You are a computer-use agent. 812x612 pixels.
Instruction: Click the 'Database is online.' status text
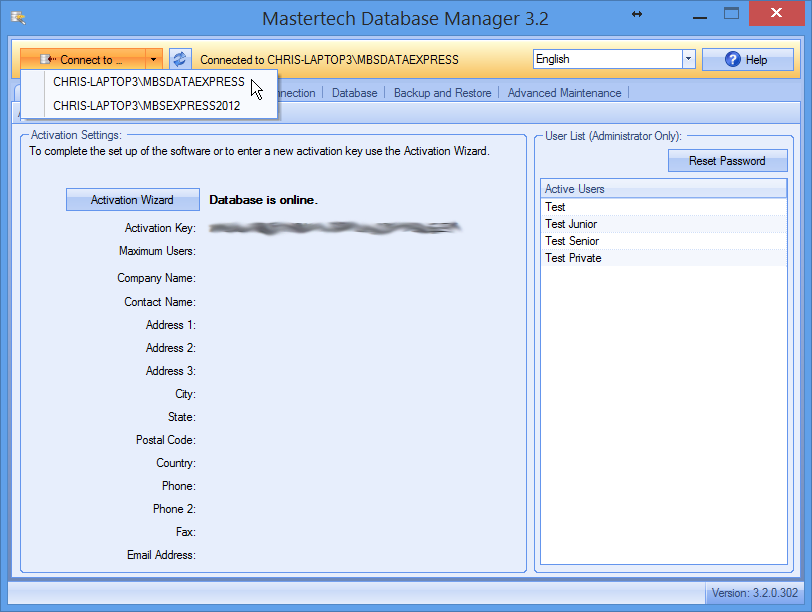(x=264, y=200)
